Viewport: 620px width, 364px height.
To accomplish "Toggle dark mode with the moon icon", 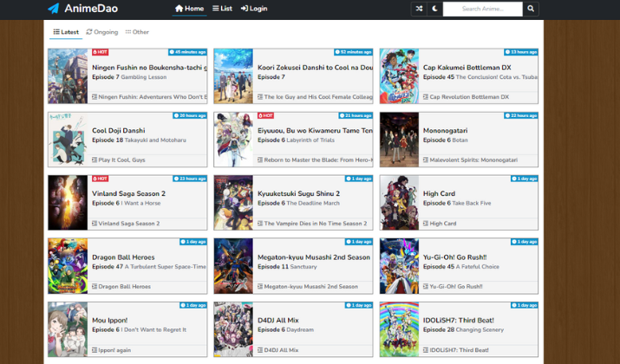I will [x=435, y=9].
